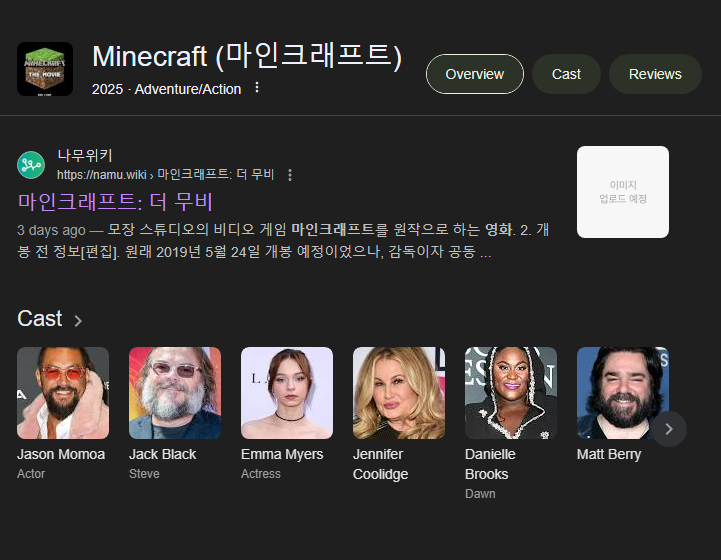The height and width of the screenshot is (560, 721).
Task: Click the 'Dawn' role text
Action: [x=480, y=494]
